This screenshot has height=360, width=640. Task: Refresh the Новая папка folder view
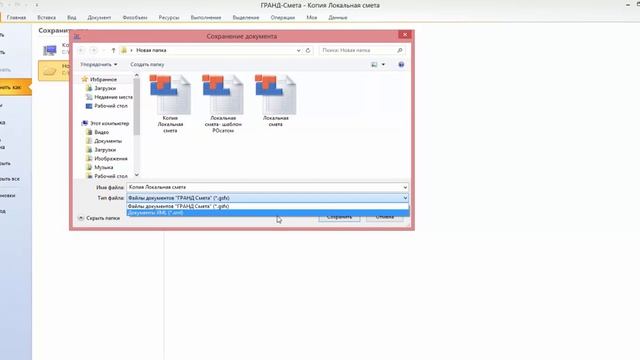point(308,50)
